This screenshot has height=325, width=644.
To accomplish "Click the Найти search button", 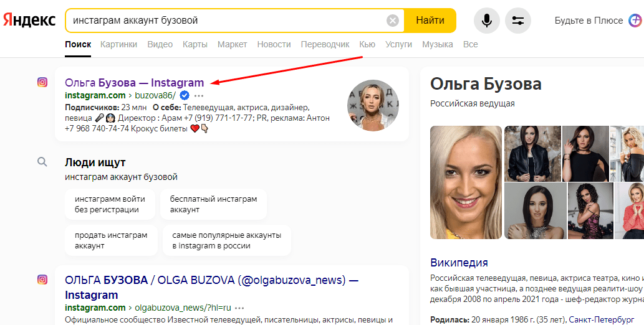I will 430,21.
